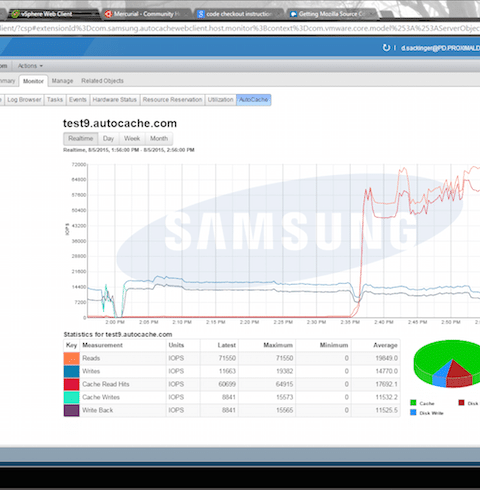Switch to code checkout instructions browser tab
480x490 pixels.
click(238, 14)
